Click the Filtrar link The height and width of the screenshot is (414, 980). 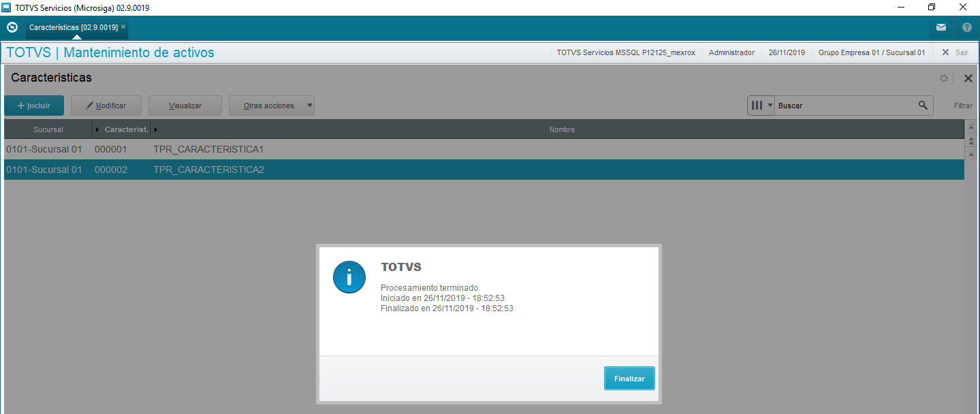click(x=963, y=106)
